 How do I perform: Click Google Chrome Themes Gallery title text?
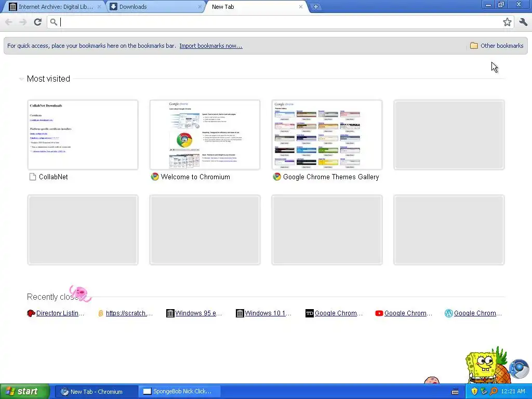coord(331,177)
